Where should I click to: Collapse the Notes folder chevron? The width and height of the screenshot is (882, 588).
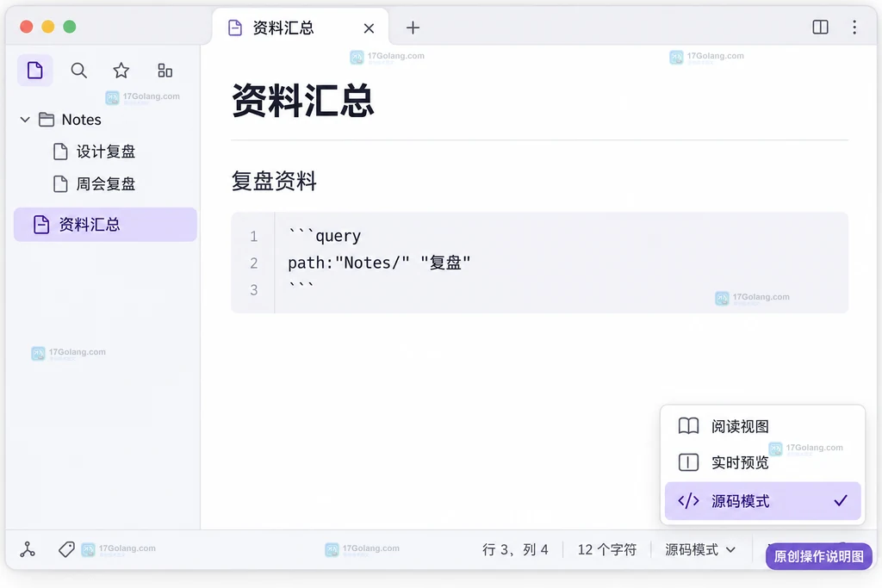click(x=25, y=119)
